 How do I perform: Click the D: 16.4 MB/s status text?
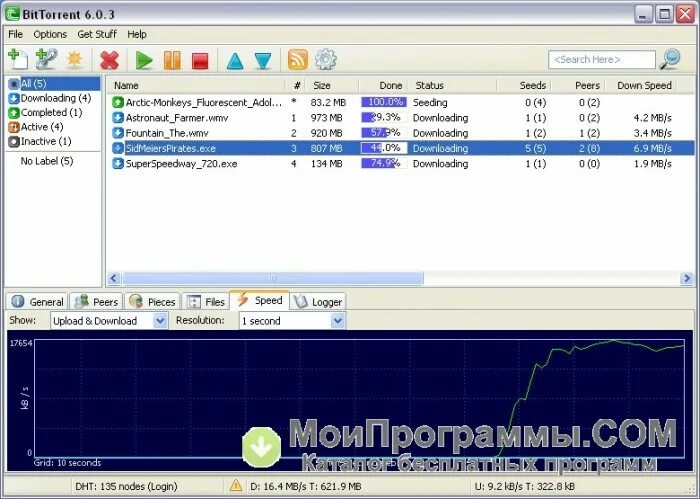(x=305, y=486)
